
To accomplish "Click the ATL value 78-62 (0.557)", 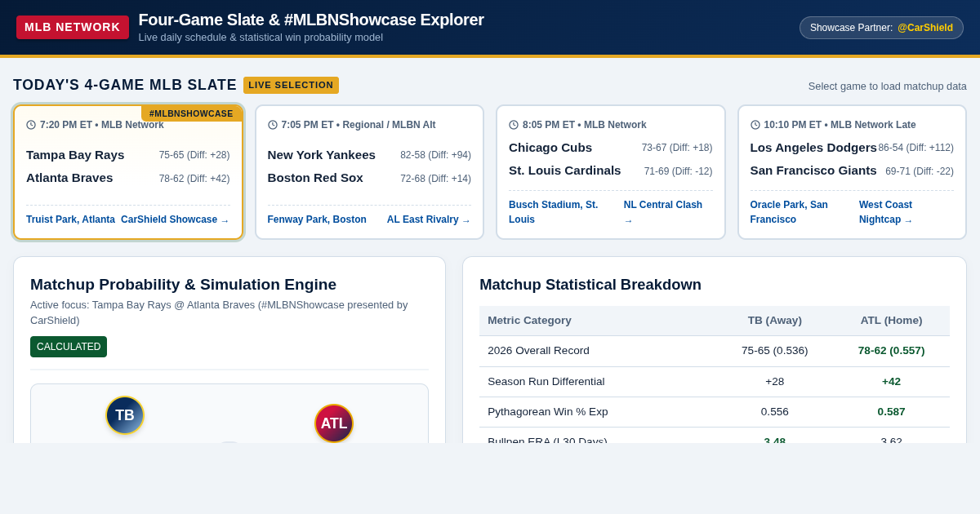I will [891, 351].
